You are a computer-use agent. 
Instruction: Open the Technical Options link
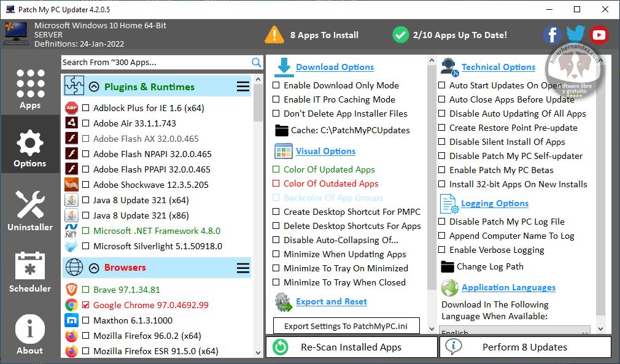[498, 67]
